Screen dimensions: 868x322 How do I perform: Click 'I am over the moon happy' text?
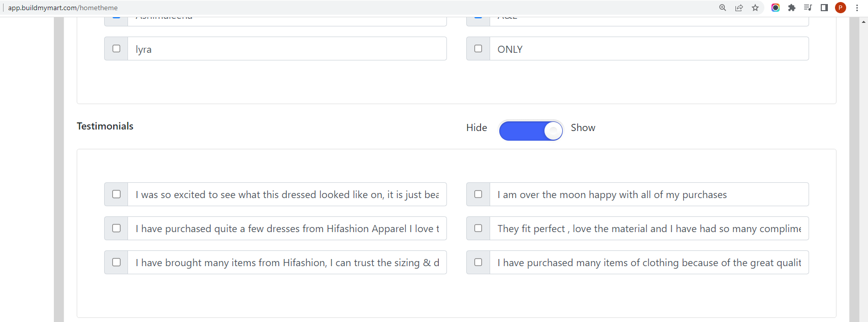pos(649,195)
